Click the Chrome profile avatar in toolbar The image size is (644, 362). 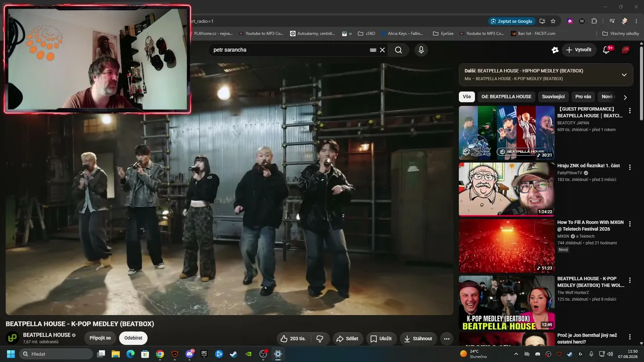[x=624, y=21]
